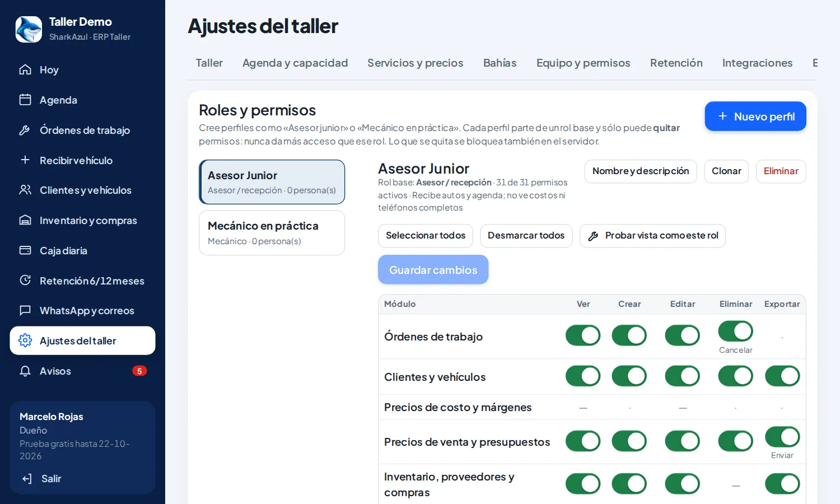Toggle Ver permission for Órdenes de trabajo
The image size is (840, 504).
click(583, 335)
